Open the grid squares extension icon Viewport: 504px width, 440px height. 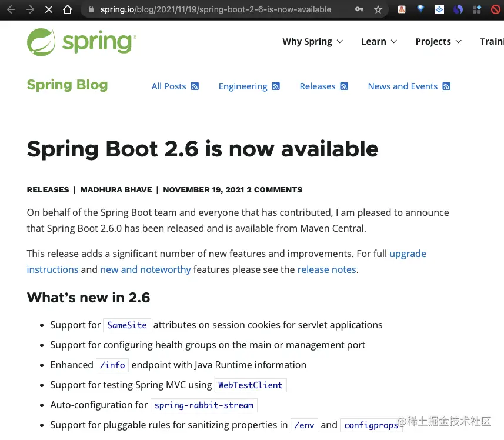(x=477, y=9)
